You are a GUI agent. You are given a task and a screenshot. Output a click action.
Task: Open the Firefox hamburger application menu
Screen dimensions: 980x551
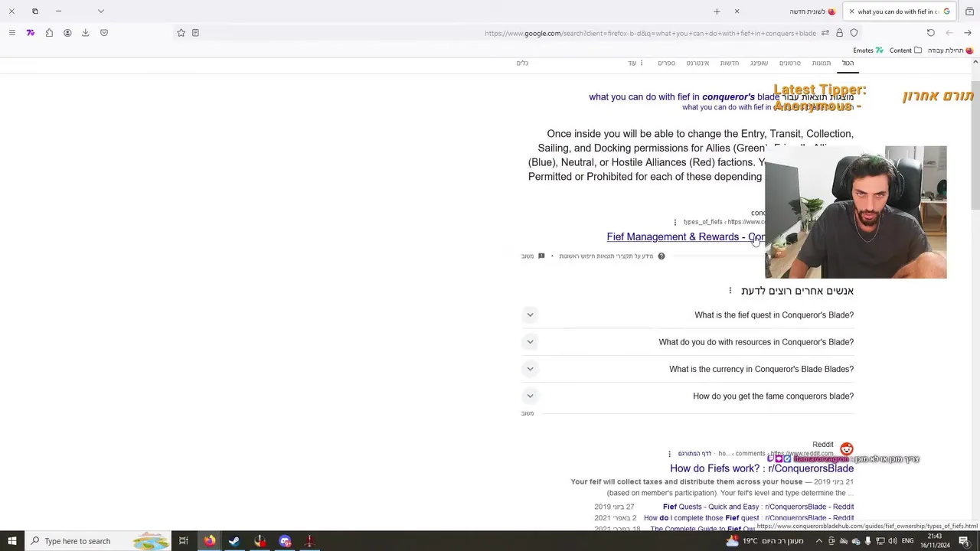(11, 33)
